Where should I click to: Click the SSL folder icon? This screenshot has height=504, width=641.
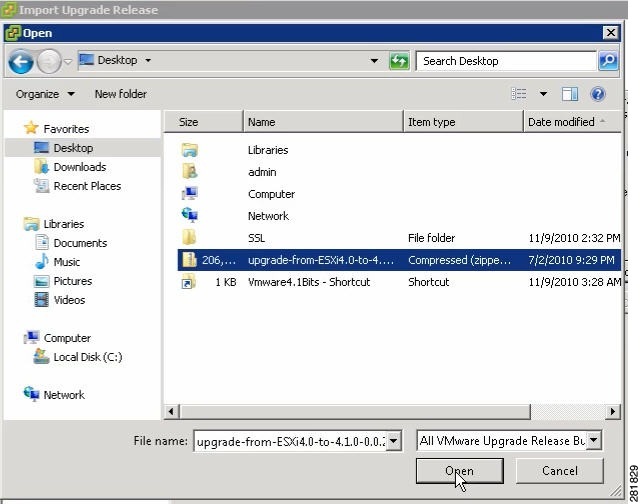pyautogui.click(x=189, y=237)
